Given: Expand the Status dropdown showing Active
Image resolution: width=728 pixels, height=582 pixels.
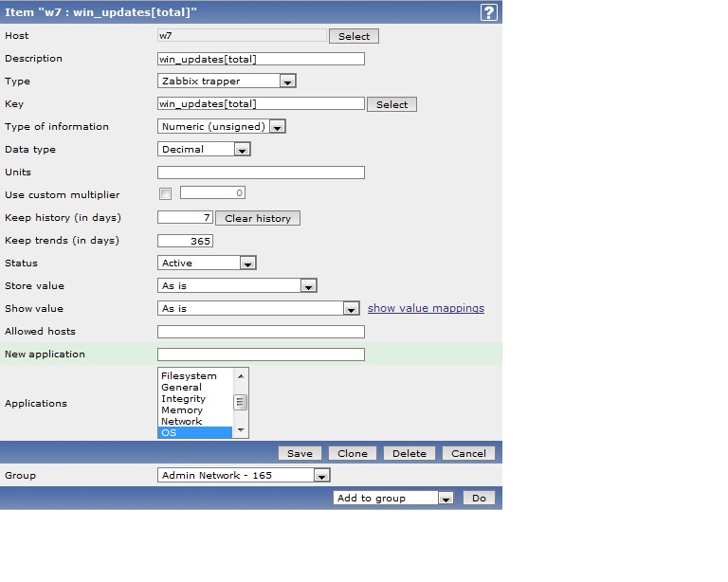Looking at the screenshot, I should [x=207, y=263].
